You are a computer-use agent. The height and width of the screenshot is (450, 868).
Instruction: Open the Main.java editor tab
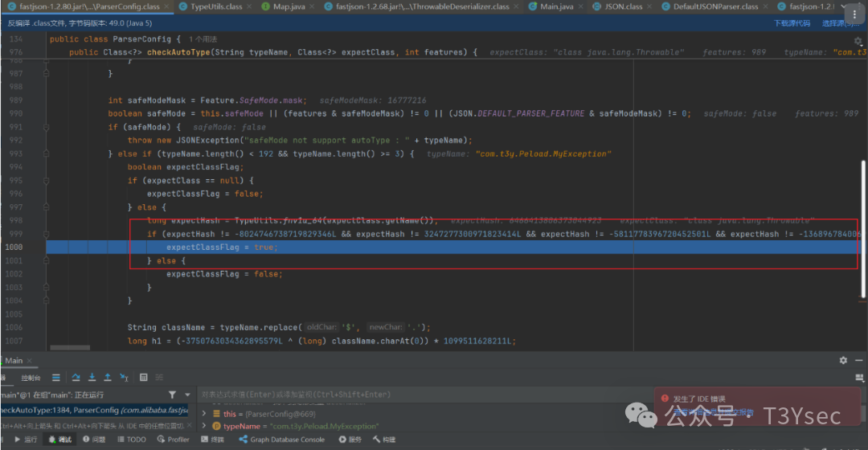556,6
